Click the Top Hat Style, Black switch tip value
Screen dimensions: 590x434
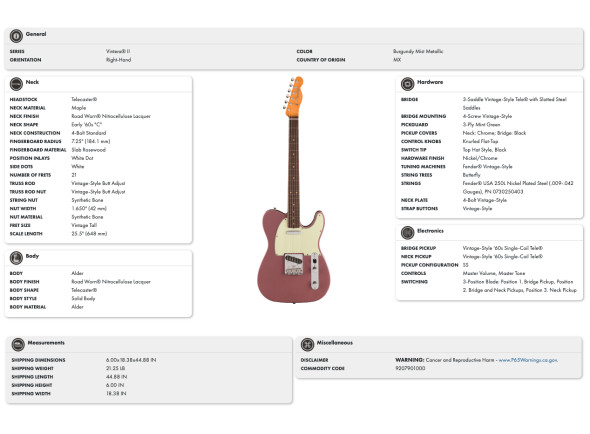coord(485,149)
